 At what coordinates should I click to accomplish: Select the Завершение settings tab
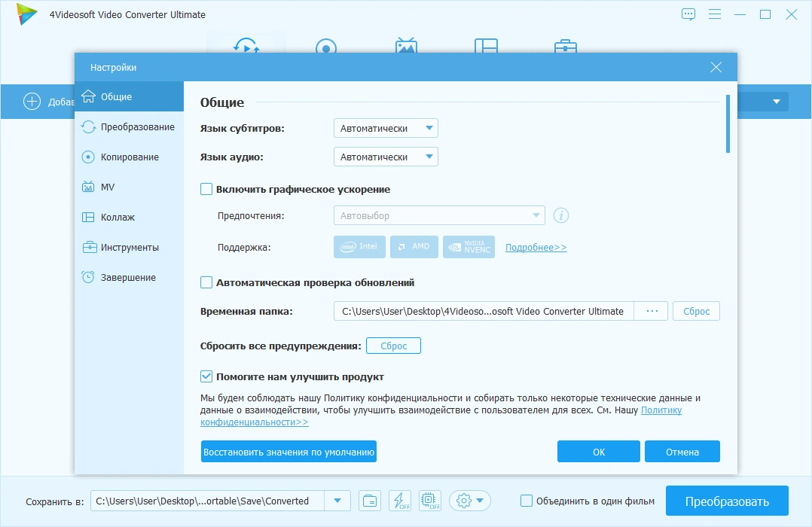pyautogui.click(x=129, y=278)
